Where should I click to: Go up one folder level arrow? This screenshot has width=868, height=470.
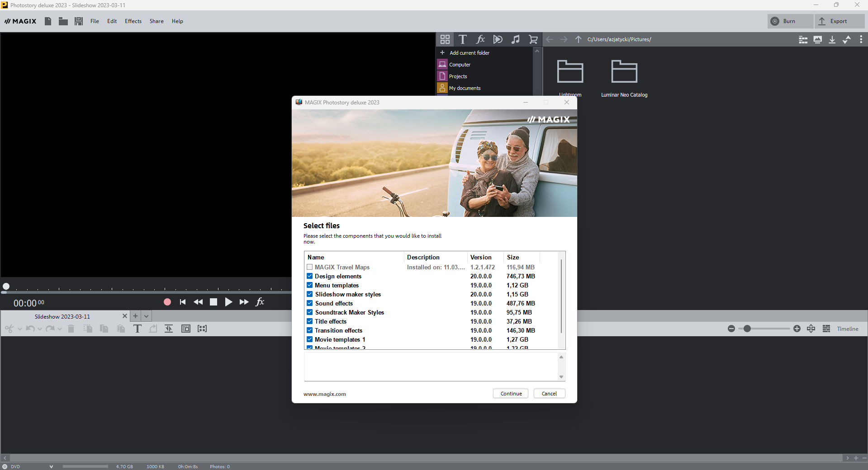[578, 39]
